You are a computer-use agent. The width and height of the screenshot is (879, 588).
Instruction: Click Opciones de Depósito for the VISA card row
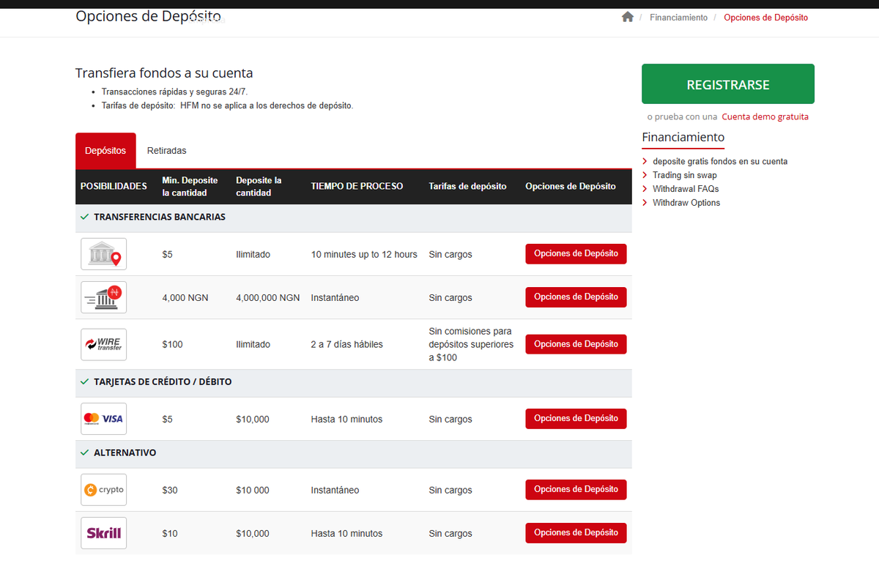576,419
